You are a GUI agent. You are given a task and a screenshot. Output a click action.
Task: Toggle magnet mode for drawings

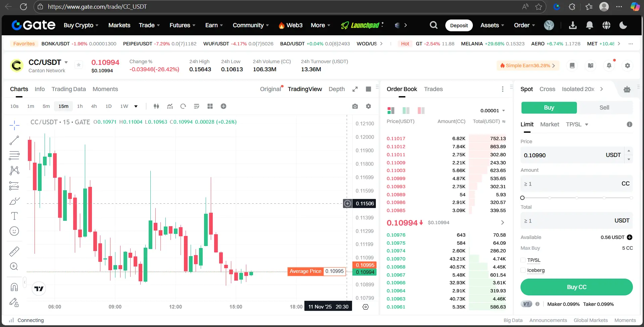[14, 287]
